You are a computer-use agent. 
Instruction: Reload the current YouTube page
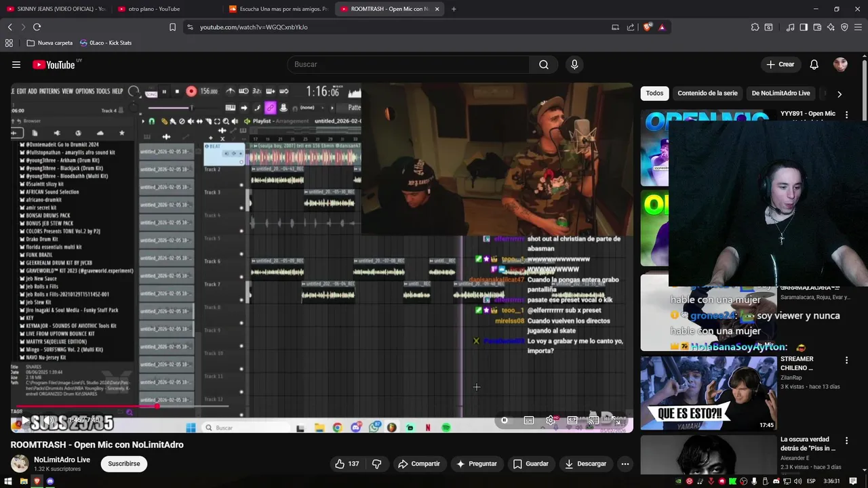click(37, 27)
